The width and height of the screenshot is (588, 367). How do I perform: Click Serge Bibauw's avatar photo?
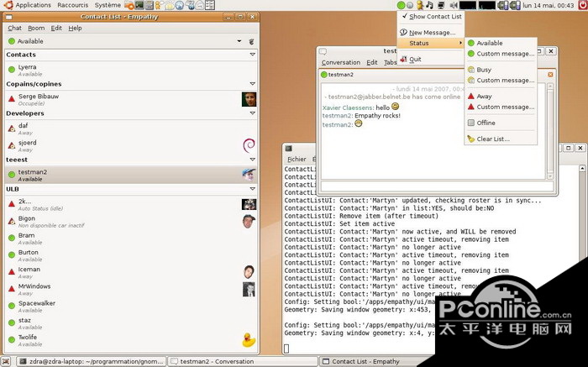(x=249, y=99)
